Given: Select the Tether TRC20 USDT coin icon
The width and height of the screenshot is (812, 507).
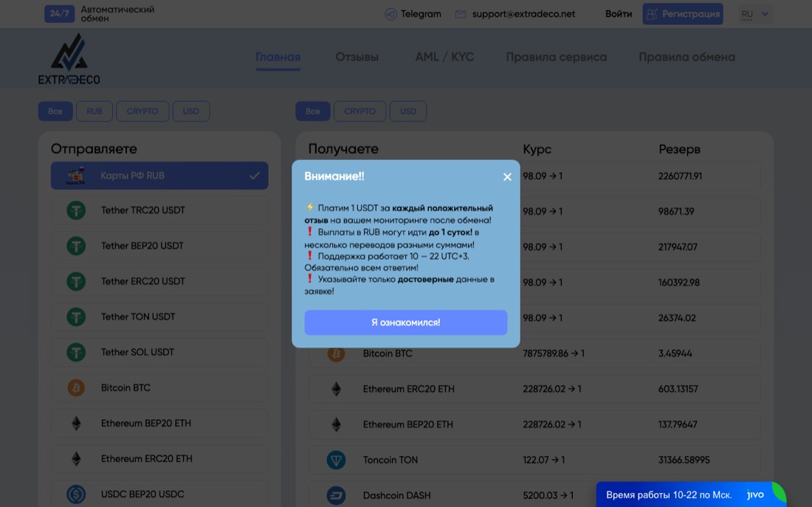Looking at the screenshot, I should pos(76,210).
